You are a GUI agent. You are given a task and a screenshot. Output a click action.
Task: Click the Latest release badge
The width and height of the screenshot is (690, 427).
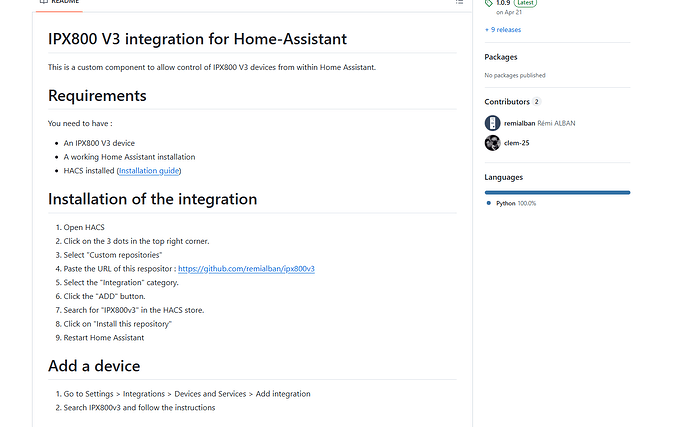(x=525, y=3)
